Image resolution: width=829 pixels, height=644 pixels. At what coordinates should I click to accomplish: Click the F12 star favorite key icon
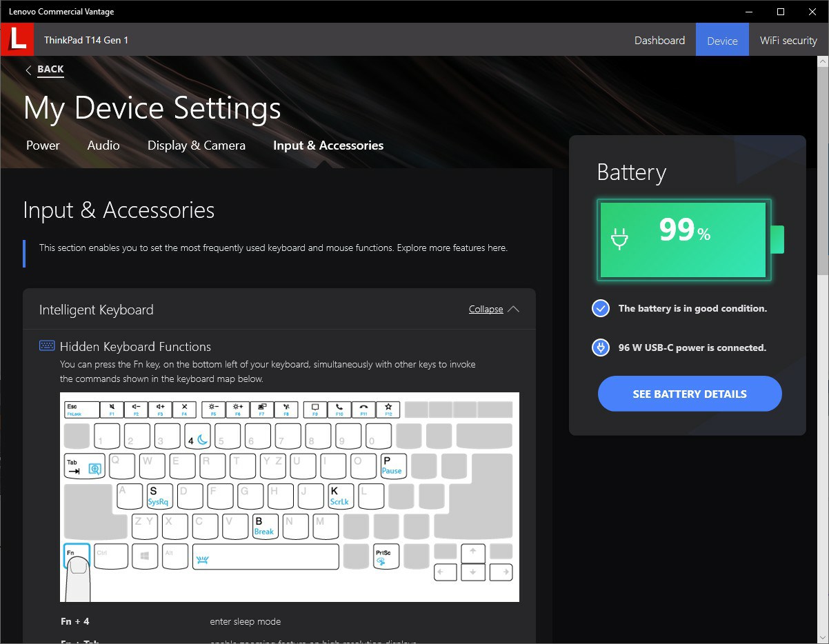point(388,410)
